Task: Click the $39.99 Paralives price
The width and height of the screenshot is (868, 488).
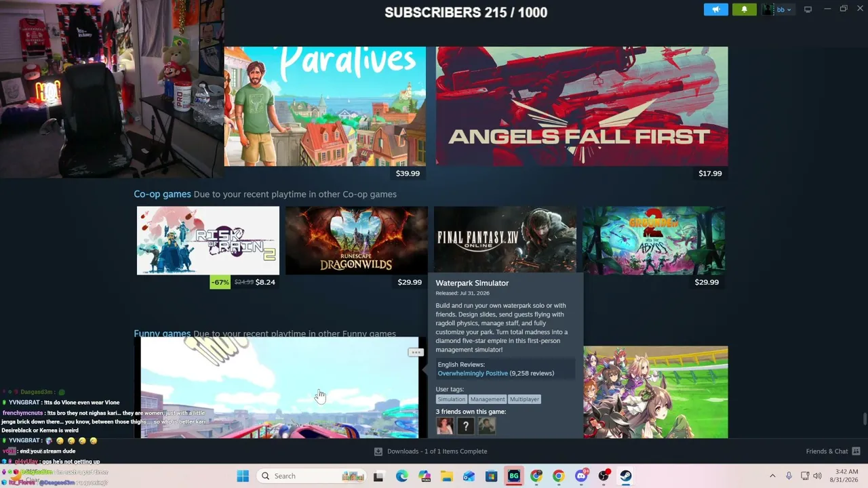Action: coord(408,174)
